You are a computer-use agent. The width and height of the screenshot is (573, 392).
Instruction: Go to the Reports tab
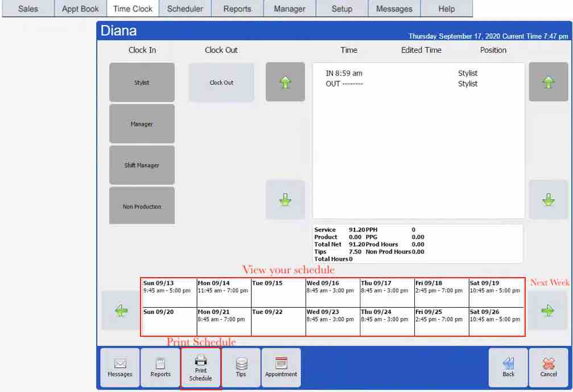pyautogui.click(x=237, y=9)
